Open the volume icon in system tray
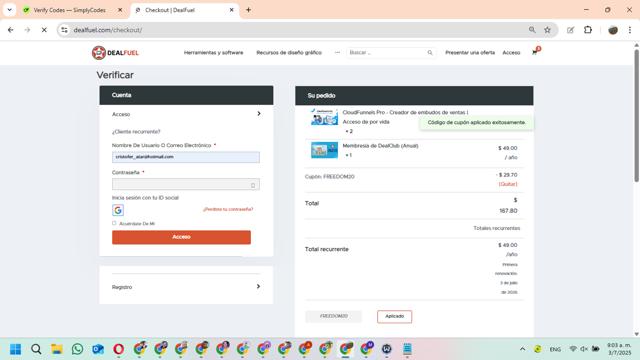Screen dimensions: 640x360 click(584, 349)
